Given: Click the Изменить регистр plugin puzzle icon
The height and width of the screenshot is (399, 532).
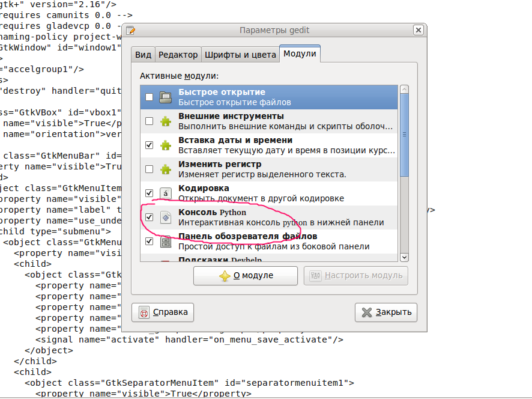Looking at the screenshot, I should (166, 169).
